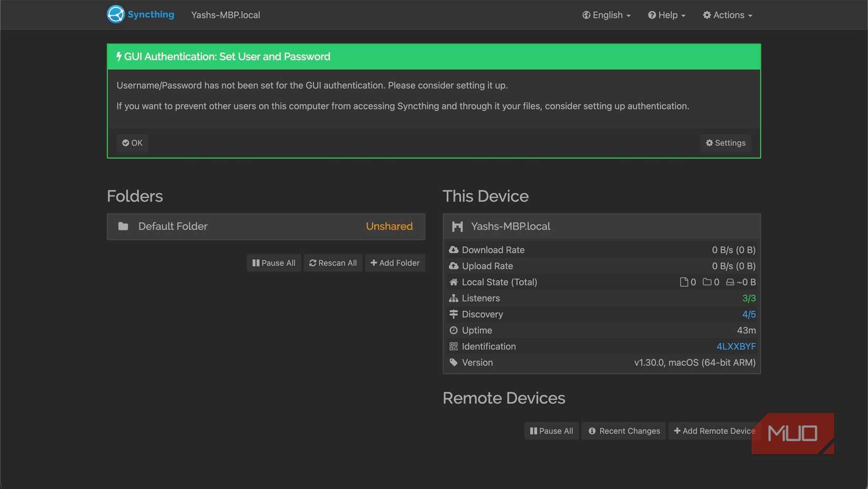The height and width of the screenshot is (489, 868).
Task: Pause all folders with Pause All
Action: (x=274, y=263)
